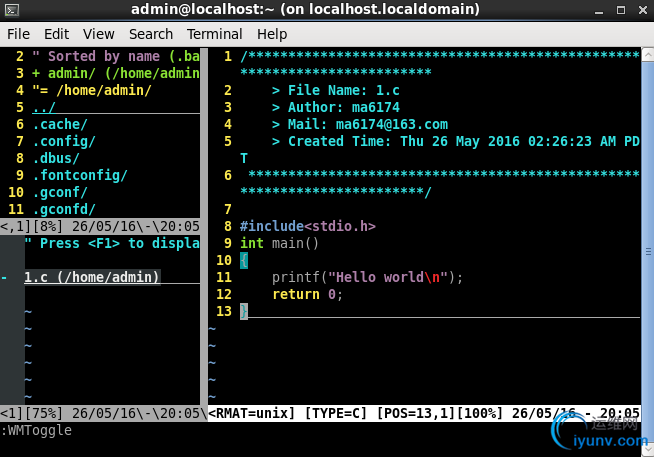
Task: Open the File menu
Action: pyautogui.click(x=18, y=34)
